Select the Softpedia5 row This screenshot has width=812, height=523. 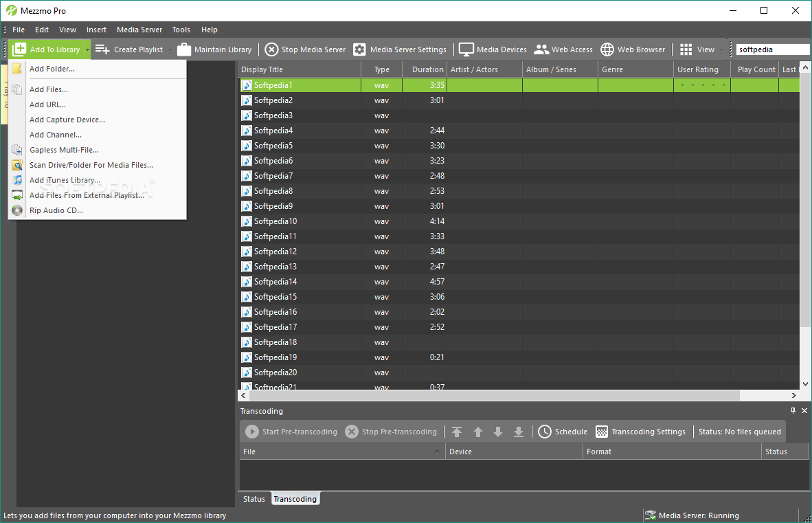tap(518, 146)
